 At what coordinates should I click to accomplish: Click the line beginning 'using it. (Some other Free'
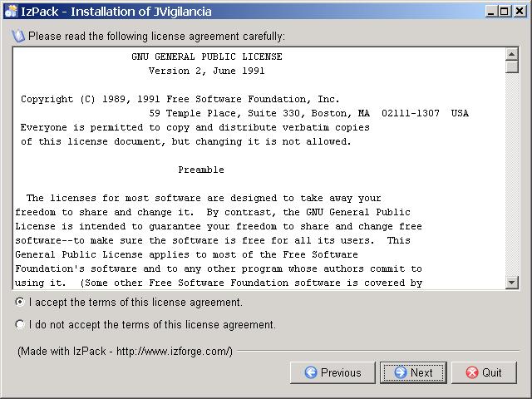point(219,283)
